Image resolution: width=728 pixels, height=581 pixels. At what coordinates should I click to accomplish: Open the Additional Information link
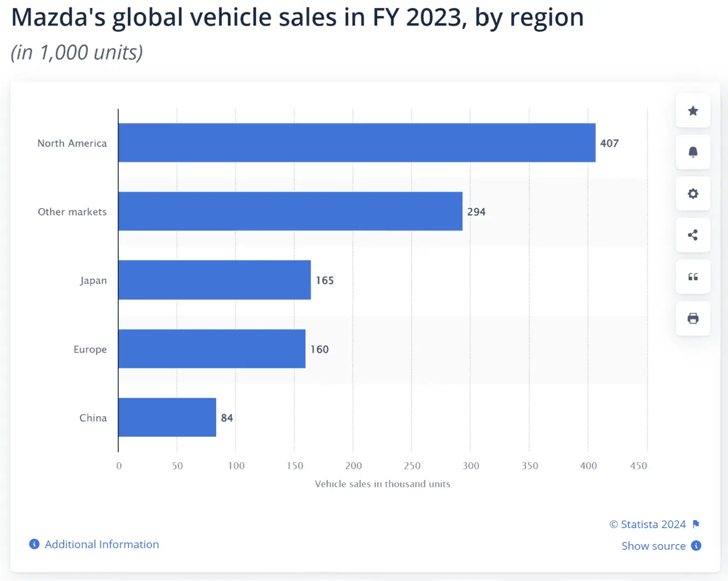(x=102, y=544)
